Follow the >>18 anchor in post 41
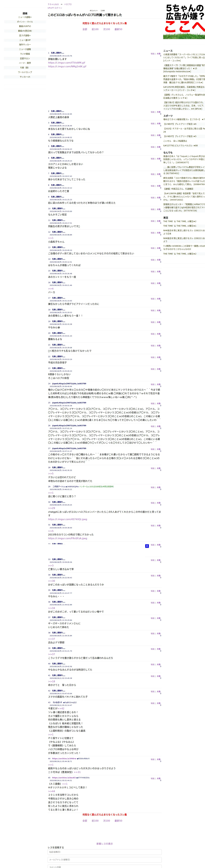Viewport: 205px width, 868px height. click(x=51, y=681)
